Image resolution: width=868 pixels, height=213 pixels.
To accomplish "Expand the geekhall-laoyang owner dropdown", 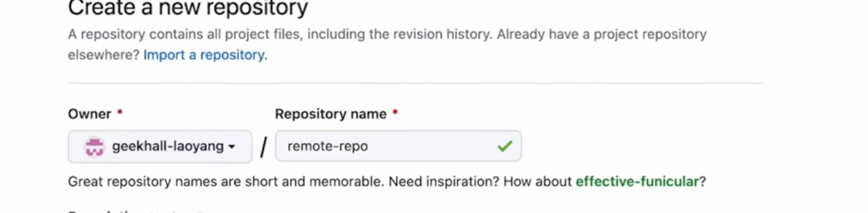I will click(x=160, y=146).
